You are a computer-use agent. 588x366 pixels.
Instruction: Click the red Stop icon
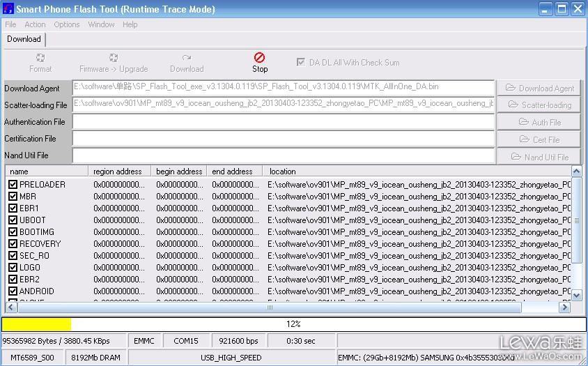[259, 58]
